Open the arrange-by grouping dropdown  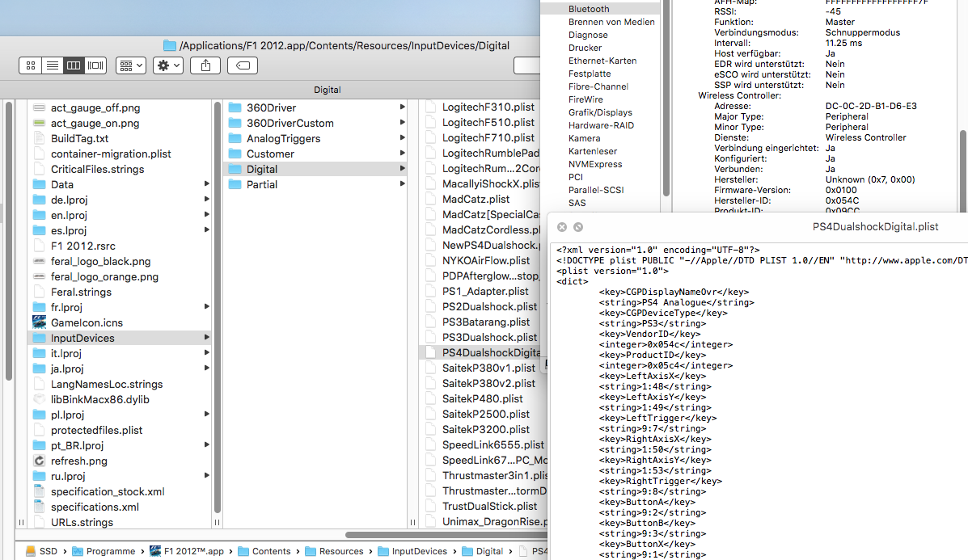tap(131, 65)
